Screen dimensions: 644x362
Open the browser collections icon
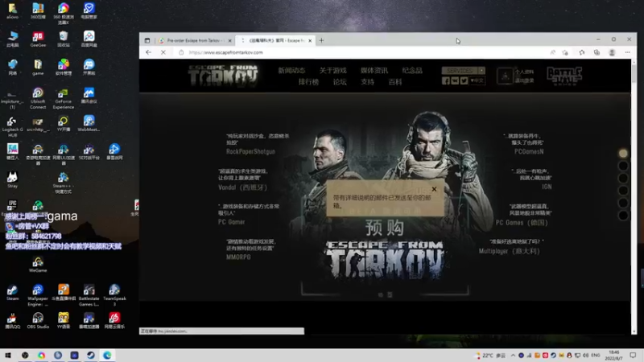(597, 52)
